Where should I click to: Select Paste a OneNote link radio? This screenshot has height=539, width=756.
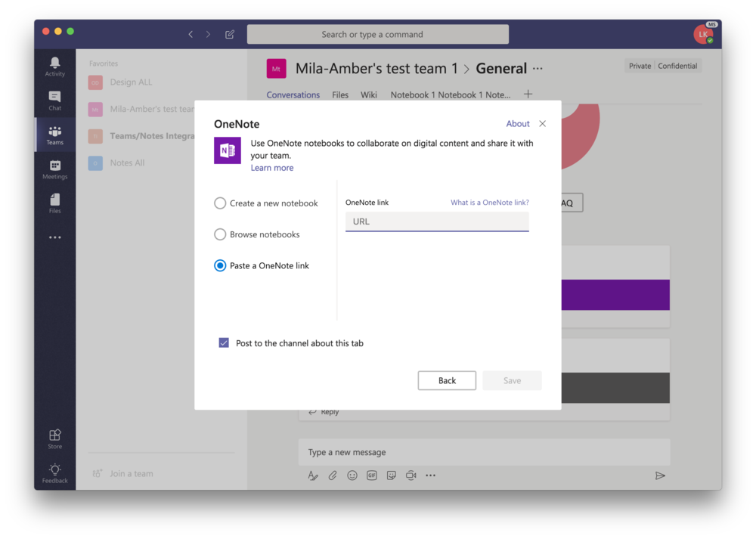[x=220, y=265]
